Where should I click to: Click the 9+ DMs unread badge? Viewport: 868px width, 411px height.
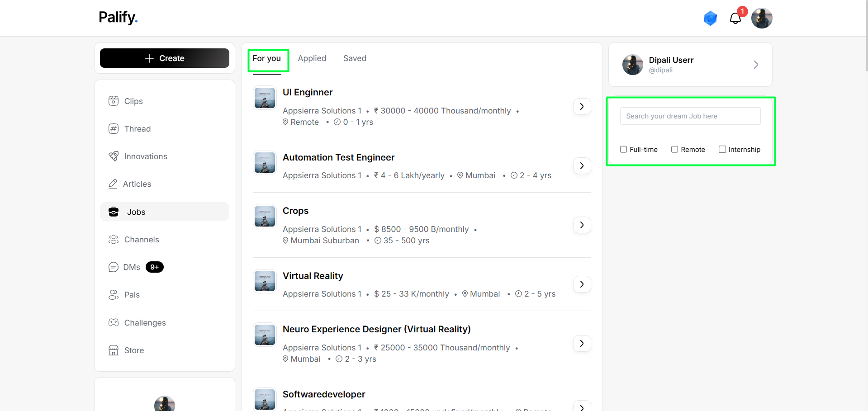155,267
